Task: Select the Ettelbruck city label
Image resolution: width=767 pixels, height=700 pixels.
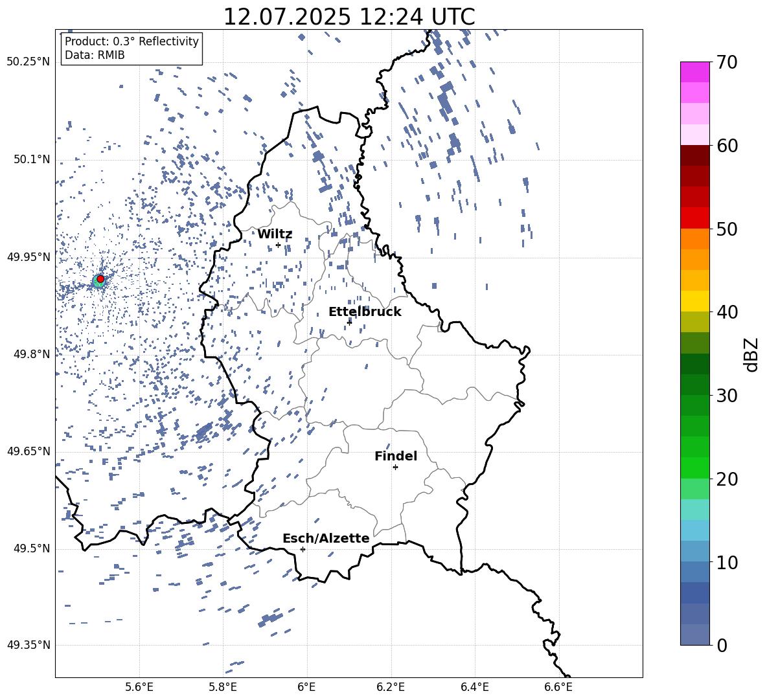Action: click(365, 312)
